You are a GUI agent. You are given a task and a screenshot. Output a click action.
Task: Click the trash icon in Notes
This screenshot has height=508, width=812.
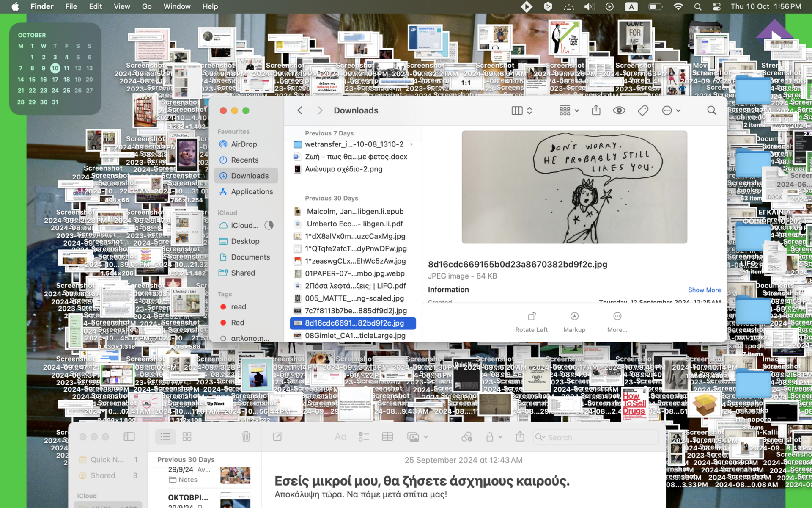pyautogui.click(x=246, y=436)
